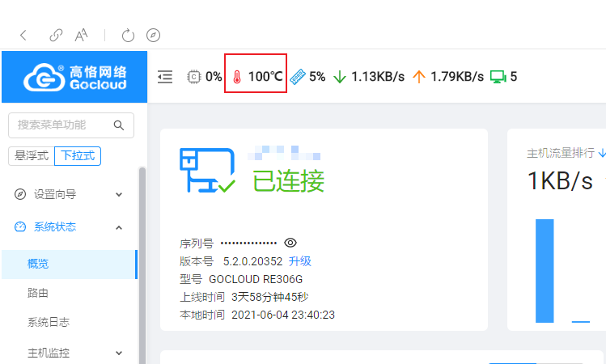Click the link chain icon in toolbar
This screenshot has height=364, width=606.
pyautogui.click(x=56, y=36)
